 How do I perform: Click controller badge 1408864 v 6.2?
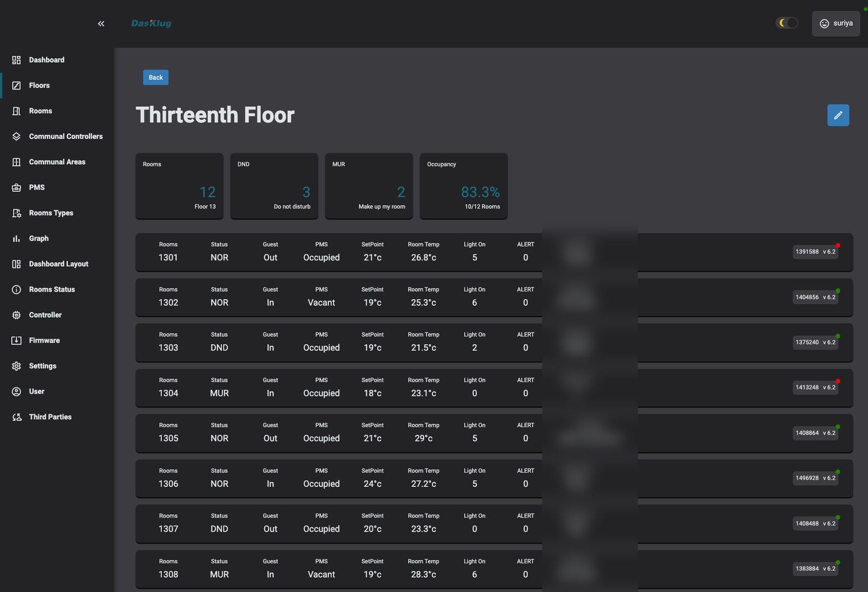coord(815,433)
